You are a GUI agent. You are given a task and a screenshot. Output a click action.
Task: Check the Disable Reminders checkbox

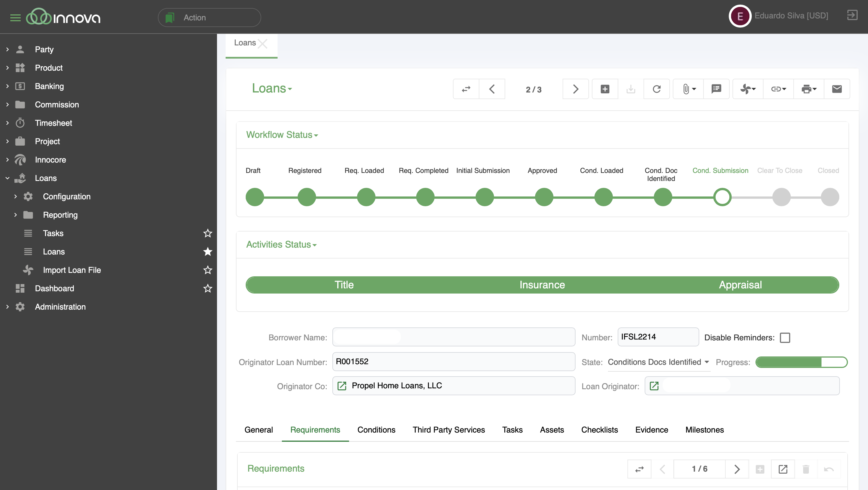785,337
